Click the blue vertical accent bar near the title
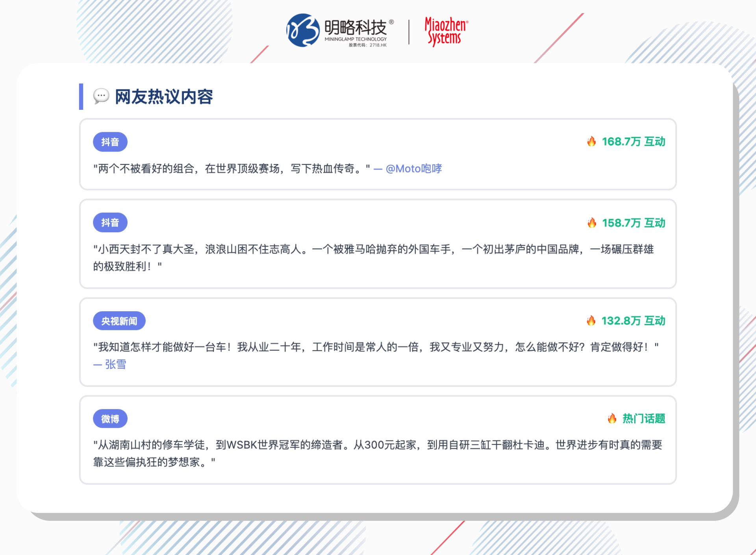 (x=81, y=97)
